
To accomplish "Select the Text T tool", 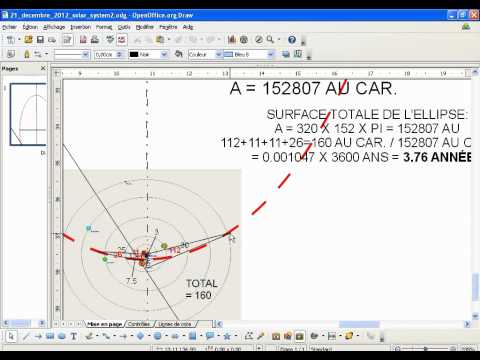I will (74, 336).
